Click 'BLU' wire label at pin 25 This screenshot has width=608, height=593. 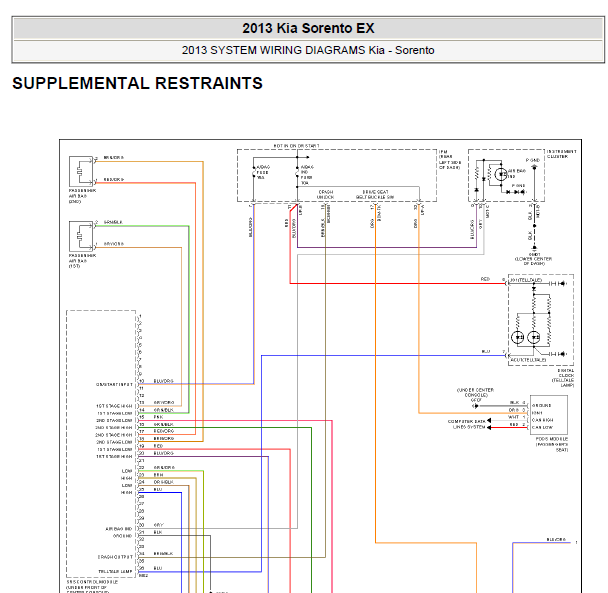click(x=158, y=489)
